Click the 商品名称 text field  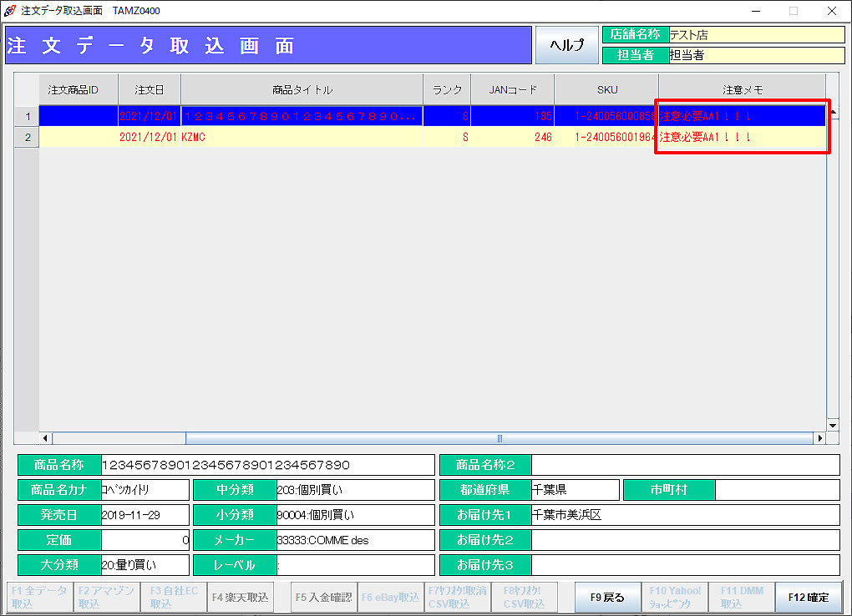tap(267, 465)
